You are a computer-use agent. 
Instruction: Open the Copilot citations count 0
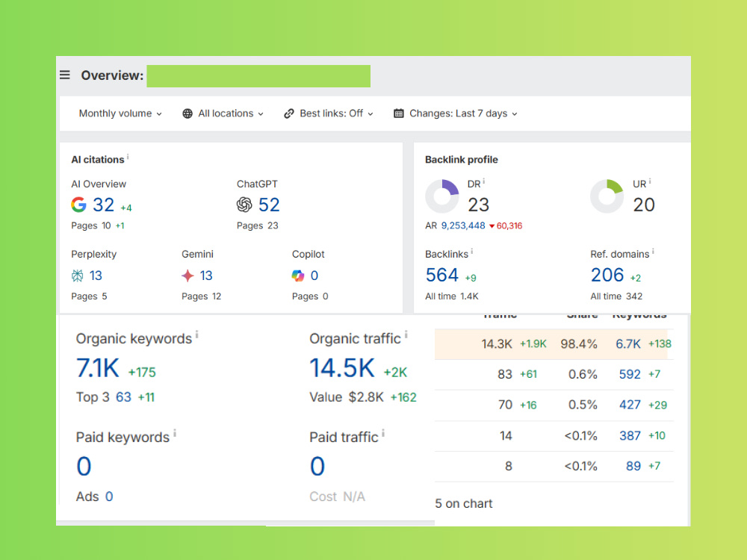(314, 276)
